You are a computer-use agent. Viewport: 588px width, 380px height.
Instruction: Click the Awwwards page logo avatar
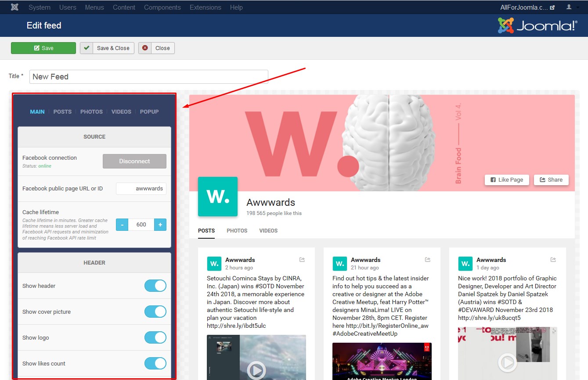pos(218,197)
